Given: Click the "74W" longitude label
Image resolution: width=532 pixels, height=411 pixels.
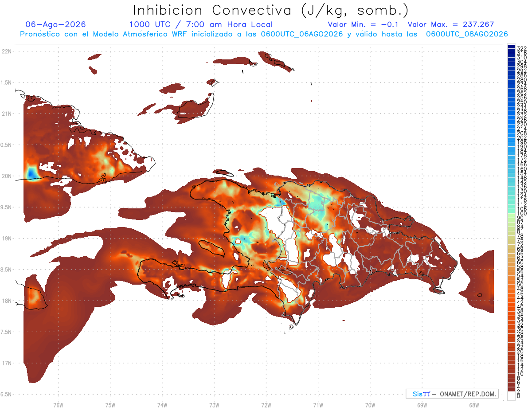Looking at the screenshot, I should 162,404.
